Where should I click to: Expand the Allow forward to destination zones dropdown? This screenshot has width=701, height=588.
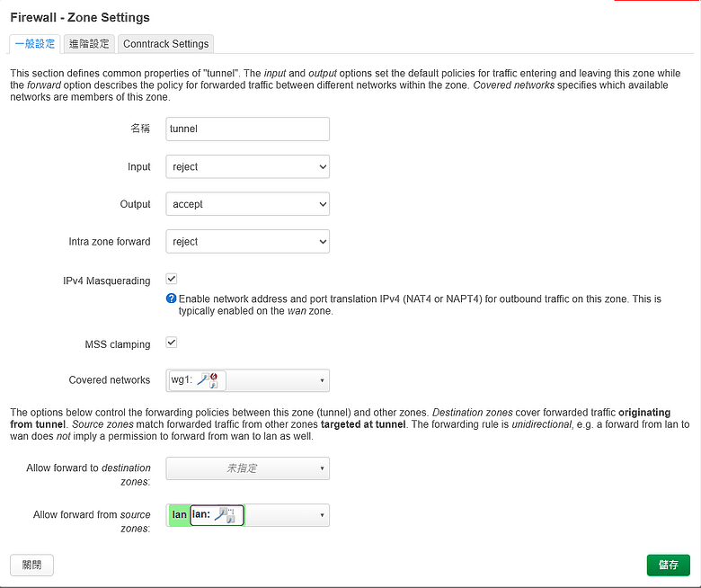248,468
